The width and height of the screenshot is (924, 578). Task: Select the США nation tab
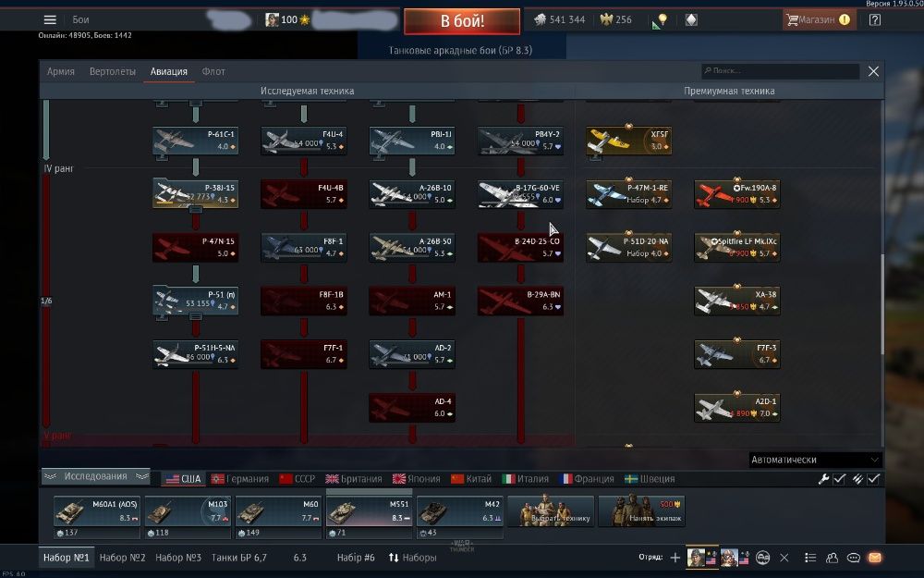point(183,479)
